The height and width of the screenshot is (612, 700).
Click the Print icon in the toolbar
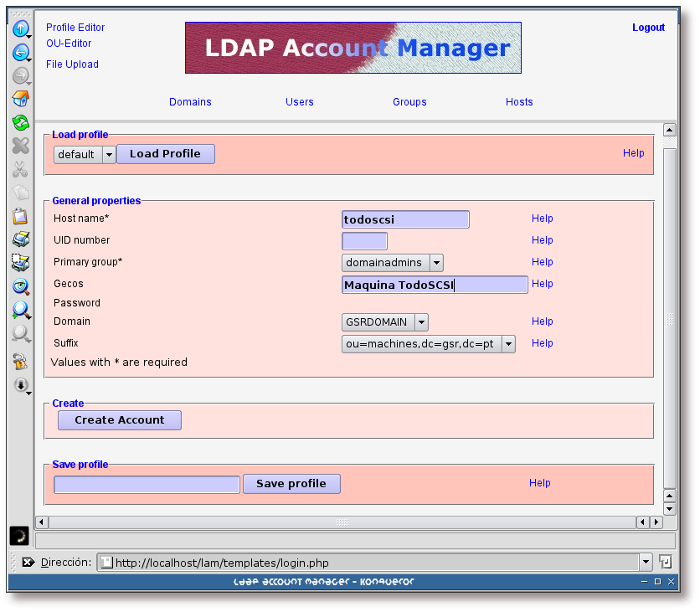[x=20, y=239]
